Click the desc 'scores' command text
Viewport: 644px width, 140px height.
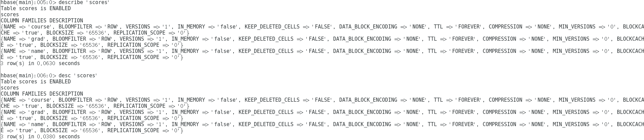click(78, 76)
